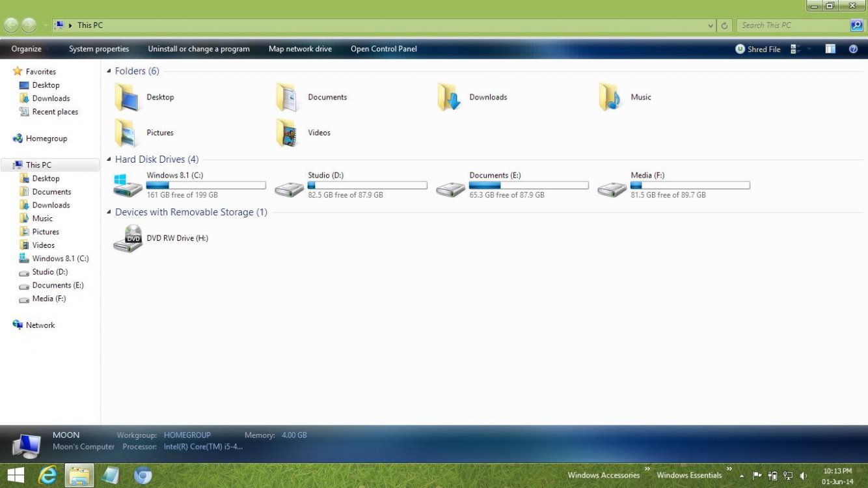Click the Change your view icon

[795, 49]
